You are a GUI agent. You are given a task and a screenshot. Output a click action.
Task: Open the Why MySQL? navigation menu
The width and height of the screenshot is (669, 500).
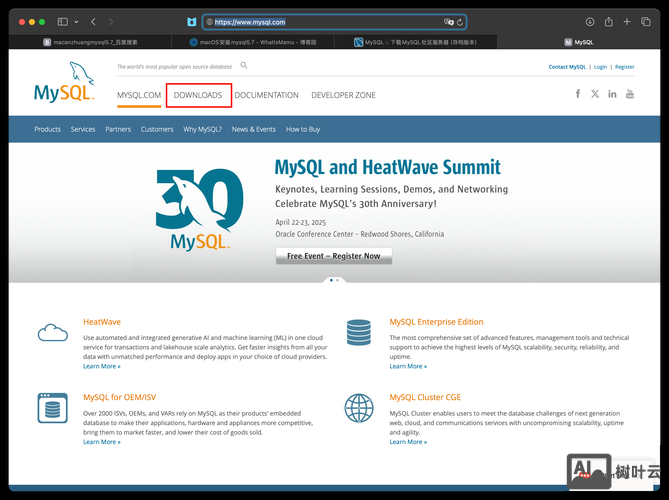pyautogui.click(x=203, y=129)
